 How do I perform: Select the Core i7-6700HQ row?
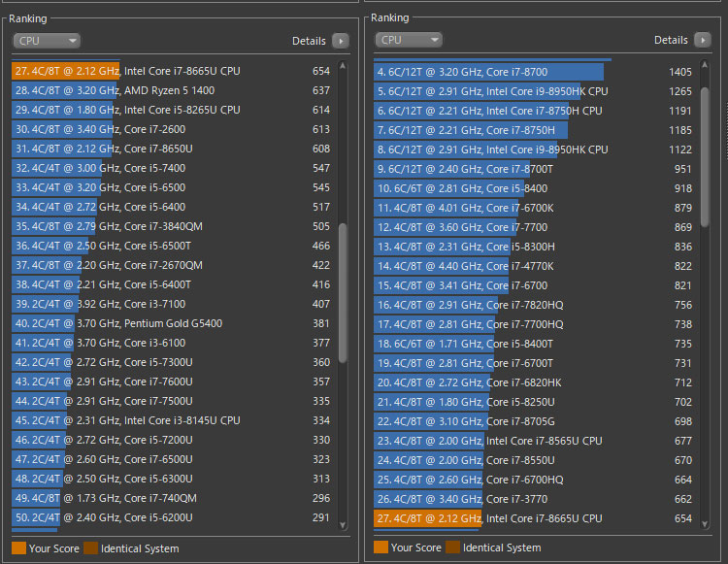click(535, 480)
